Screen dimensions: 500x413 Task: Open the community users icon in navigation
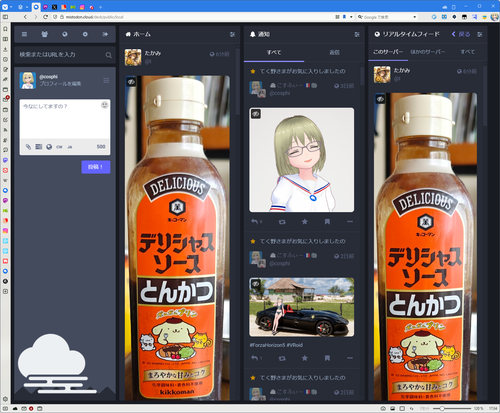(45, 34)
